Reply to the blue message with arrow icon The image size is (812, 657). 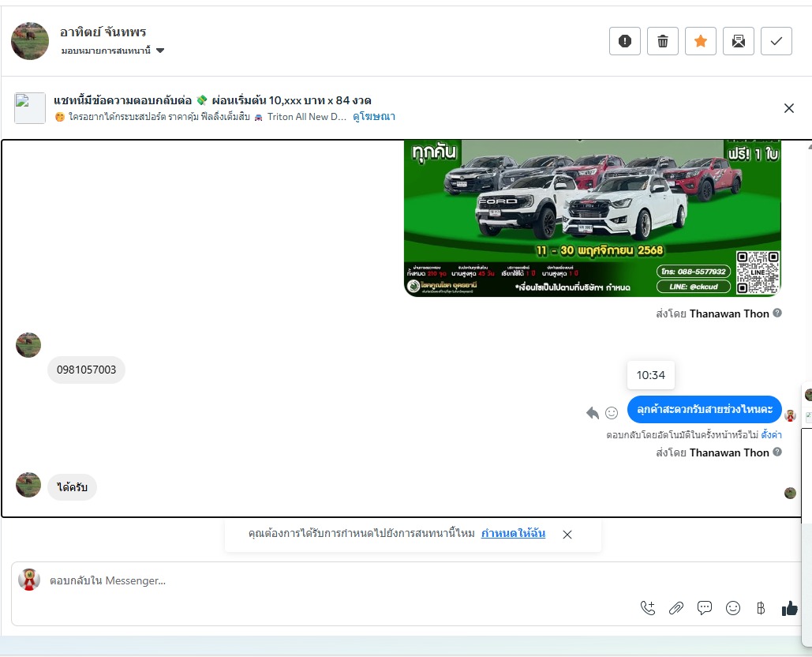tap(592, 413)
